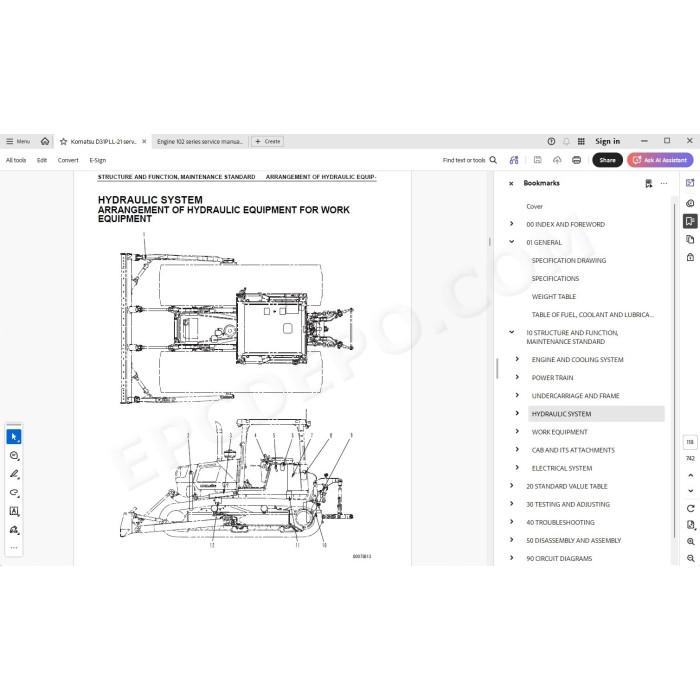Image resolution: width=700 pixels, height=700 pixels.
Task: Open the Edit menu
Action: [42, 160]
